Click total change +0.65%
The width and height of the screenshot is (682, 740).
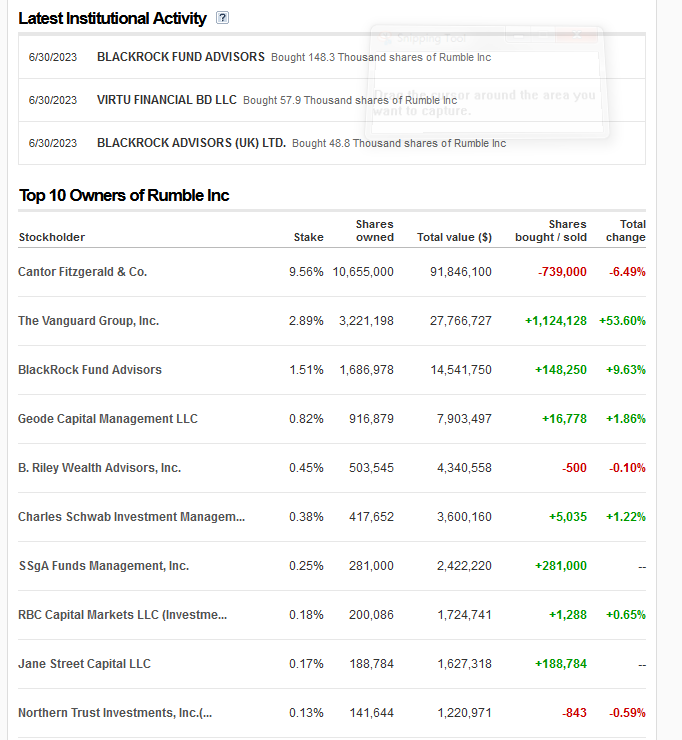626,615
